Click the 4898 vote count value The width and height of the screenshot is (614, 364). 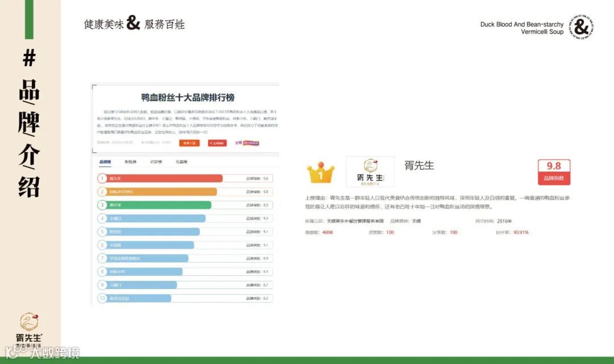tap(327, 232)
